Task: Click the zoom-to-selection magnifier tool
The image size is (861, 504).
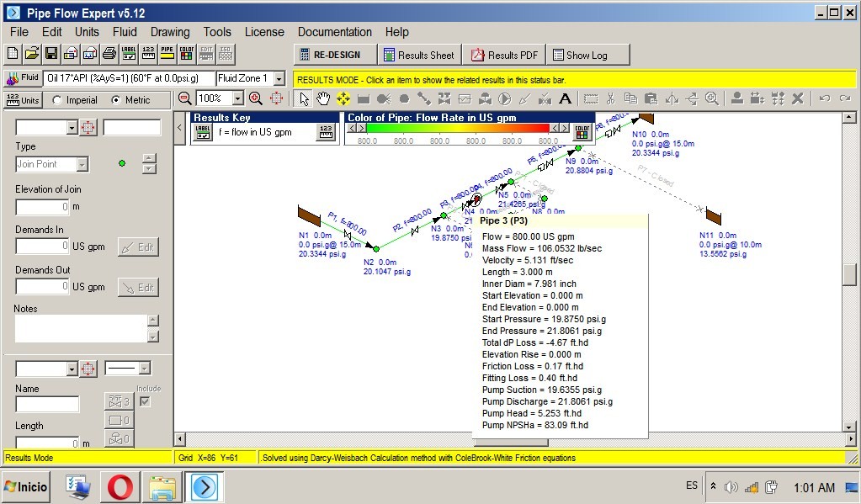Action: pos(712,98)
